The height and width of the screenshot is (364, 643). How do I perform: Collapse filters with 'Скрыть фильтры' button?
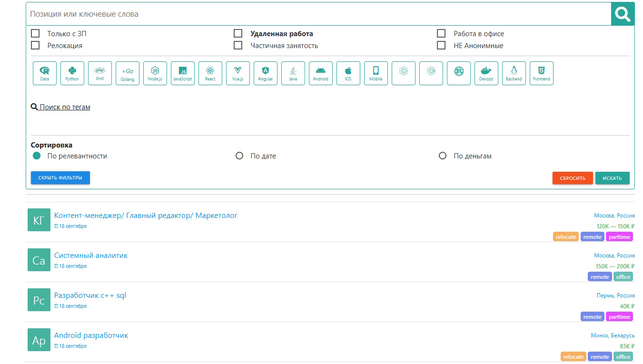(x=60, y=177)
